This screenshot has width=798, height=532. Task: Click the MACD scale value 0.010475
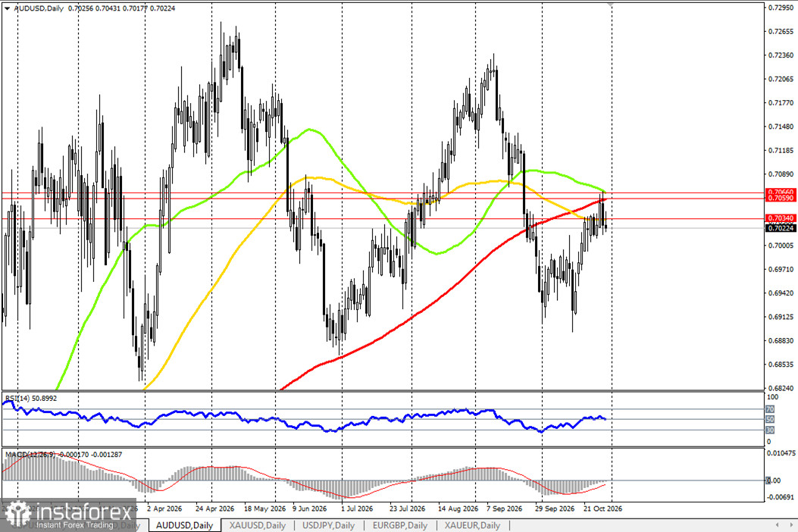tap(781, 453)
